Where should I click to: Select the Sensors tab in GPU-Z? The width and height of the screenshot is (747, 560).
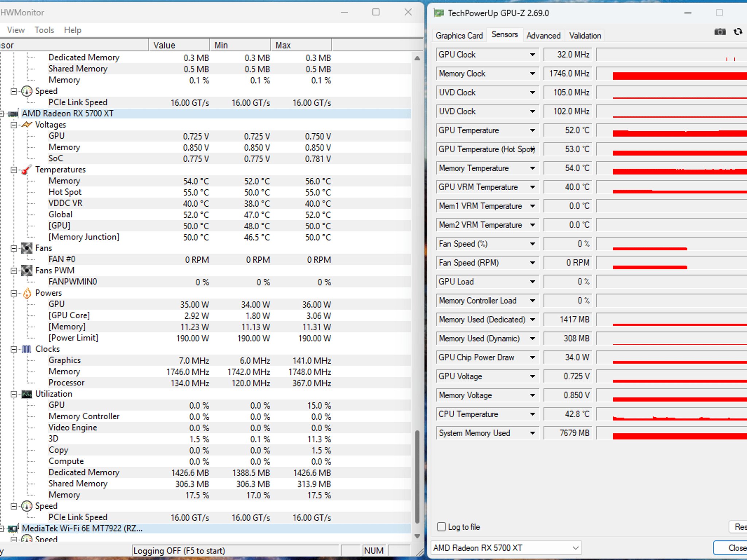click(x=504, y=34)
